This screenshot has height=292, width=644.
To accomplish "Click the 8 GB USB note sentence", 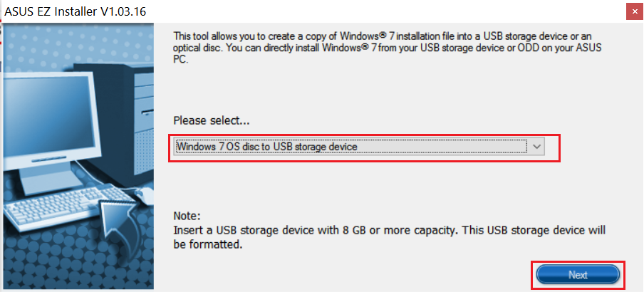I will (390, 236).
